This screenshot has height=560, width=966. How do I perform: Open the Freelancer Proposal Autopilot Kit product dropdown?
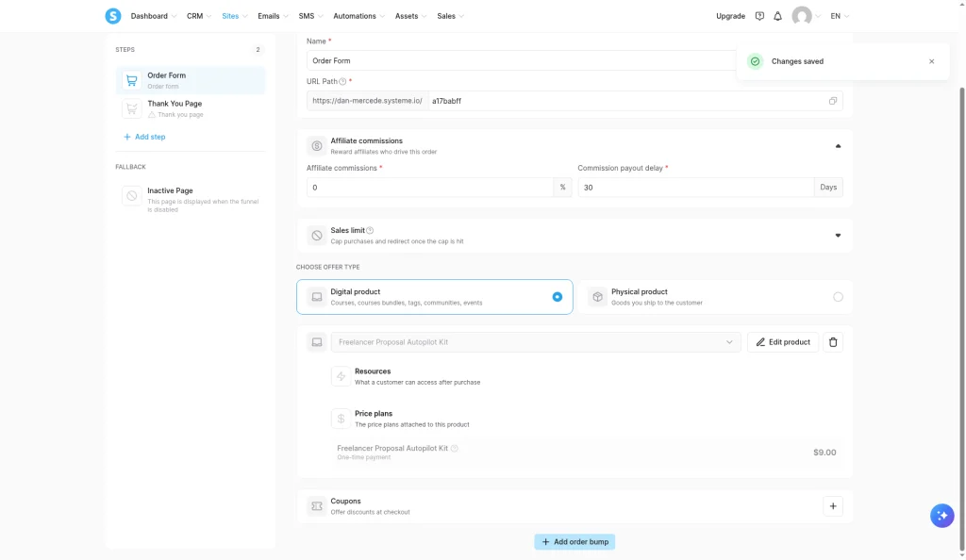pos(536,342)
